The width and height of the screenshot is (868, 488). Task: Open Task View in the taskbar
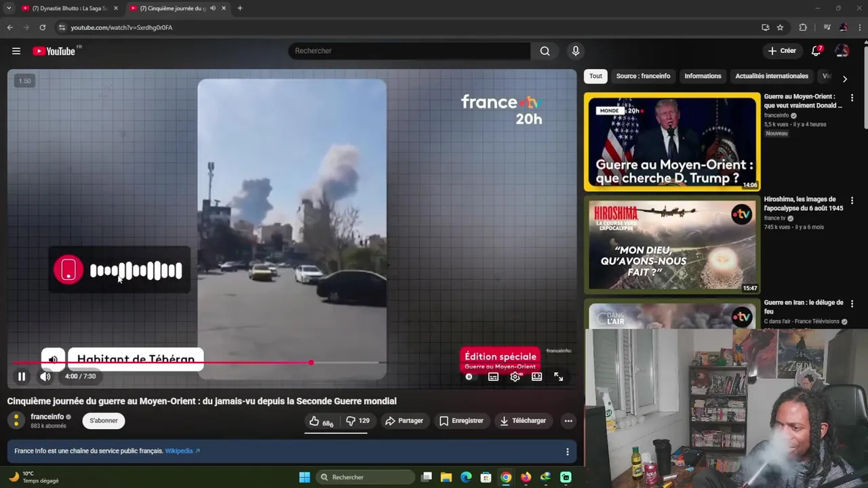click(427, 477)
